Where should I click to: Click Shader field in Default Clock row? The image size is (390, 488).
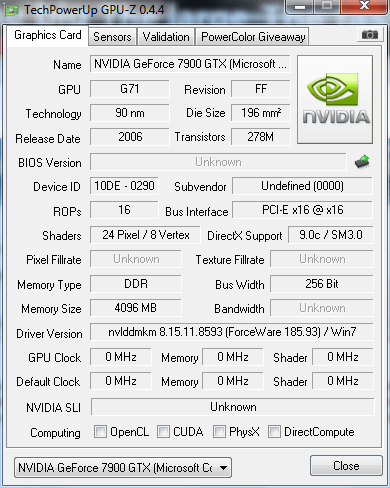(343, 381)
